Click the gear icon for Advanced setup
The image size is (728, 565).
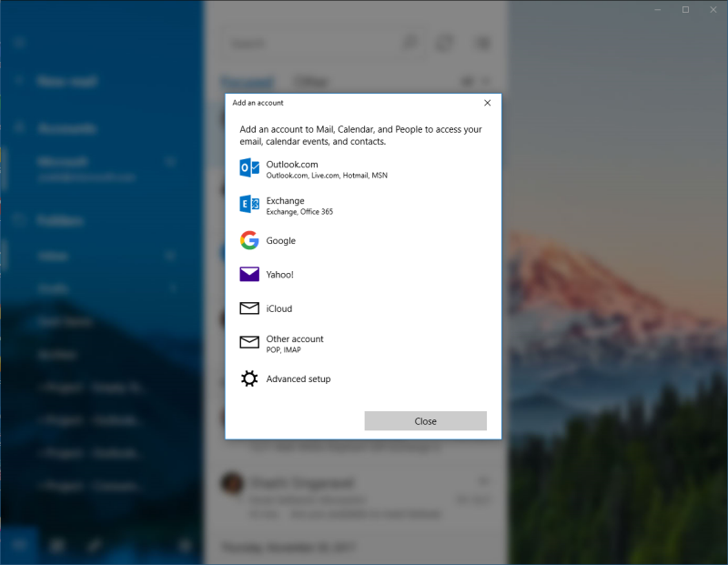click(249, 378)
